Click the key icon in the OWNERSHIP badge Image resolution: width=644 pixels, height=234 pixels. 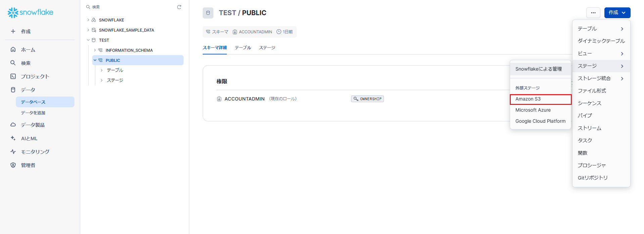coord(356,99)
